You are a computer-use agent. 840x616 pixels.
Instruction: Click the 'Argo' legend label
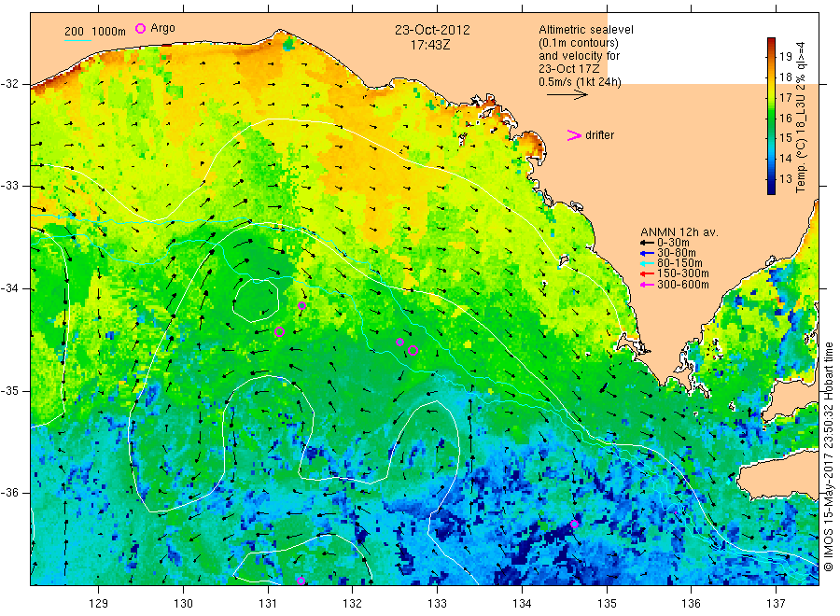pyautogui.click(x=162, y=28)
